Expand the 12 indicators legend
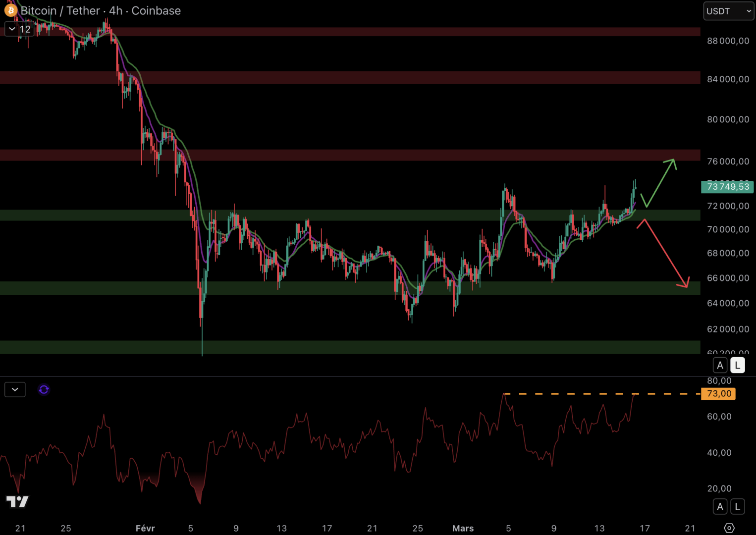The image size is (756, 535). point(19,29)
